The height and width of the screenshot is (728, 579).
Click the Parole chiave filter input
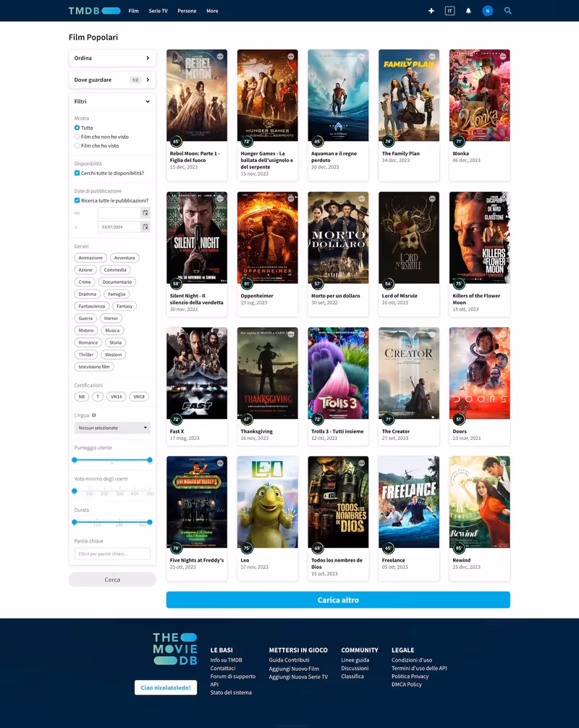112,554
